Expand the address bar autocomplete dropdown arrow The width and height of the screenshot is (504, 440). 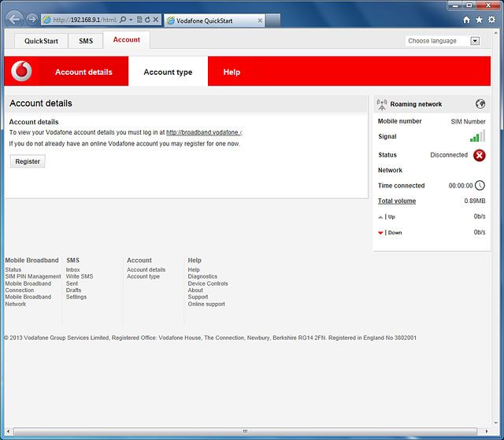click(x=131, y=20)
